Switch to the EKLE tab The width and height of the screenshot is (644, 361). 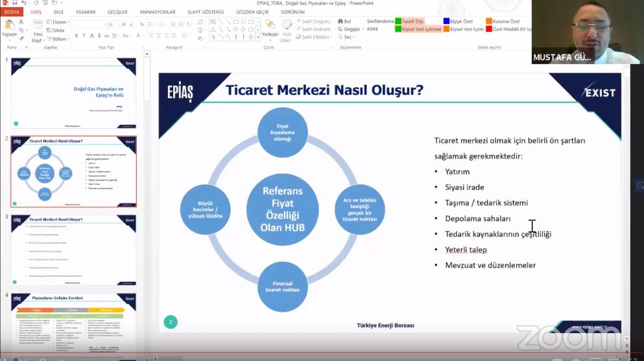click(x=59, y=12)
